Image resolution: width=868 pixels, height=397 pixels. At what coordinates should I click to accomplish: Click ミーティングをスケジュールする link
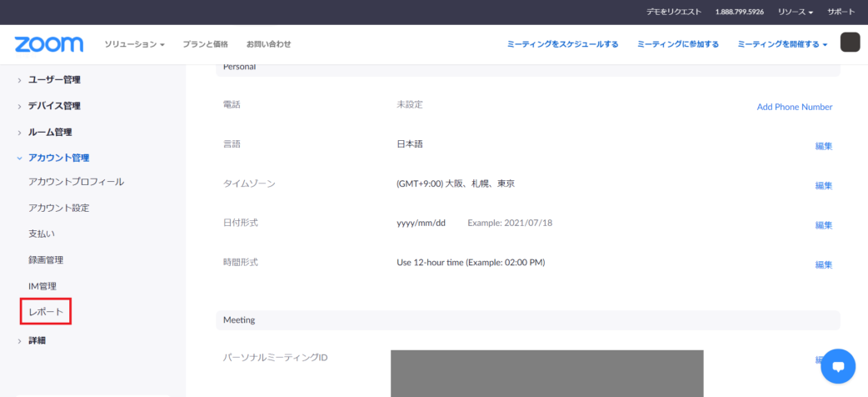tap(562, 44)
